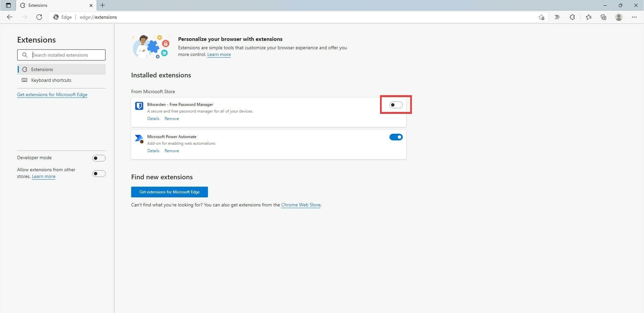Click the Power Automate toolbar icon

[557, 17]
